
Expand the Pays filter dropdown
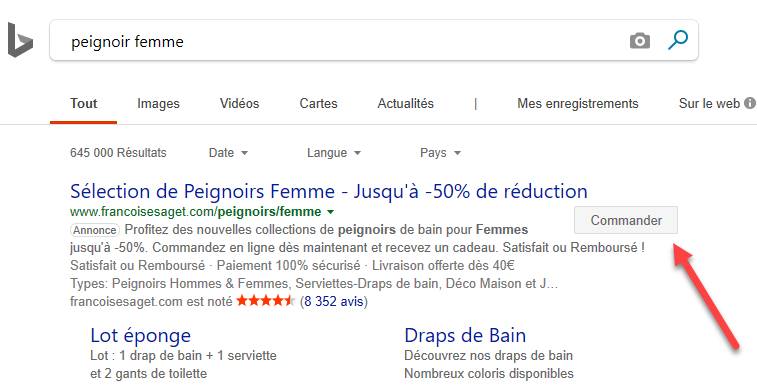(441, 153)
